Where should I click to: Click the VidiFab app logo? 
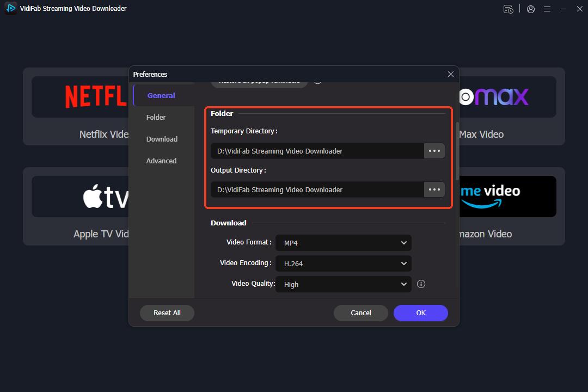tap(11, 8)
